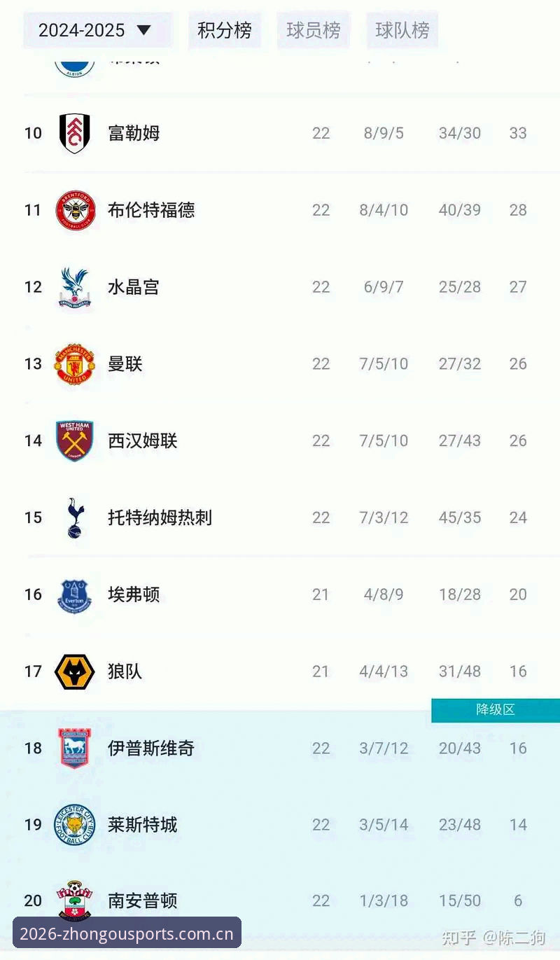Click the Wolves wolf head icon
The width and height of the screenshot is (560, 960).
(x=74, y=672)
